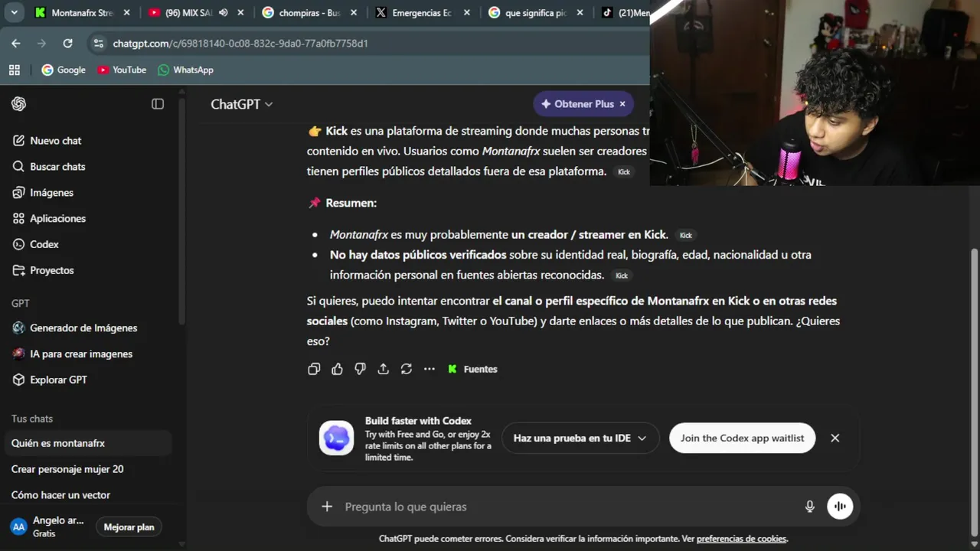The height and width of the screenshot is (551, 980).
Task: Close the Montanafrx Kick browser tab
Action: 127,13
